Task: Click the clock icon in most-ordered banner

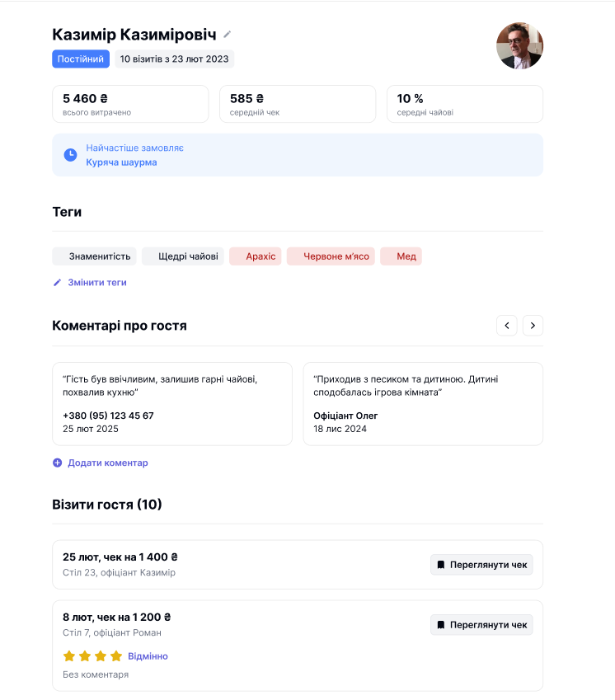Action: (x=71, y=155)
